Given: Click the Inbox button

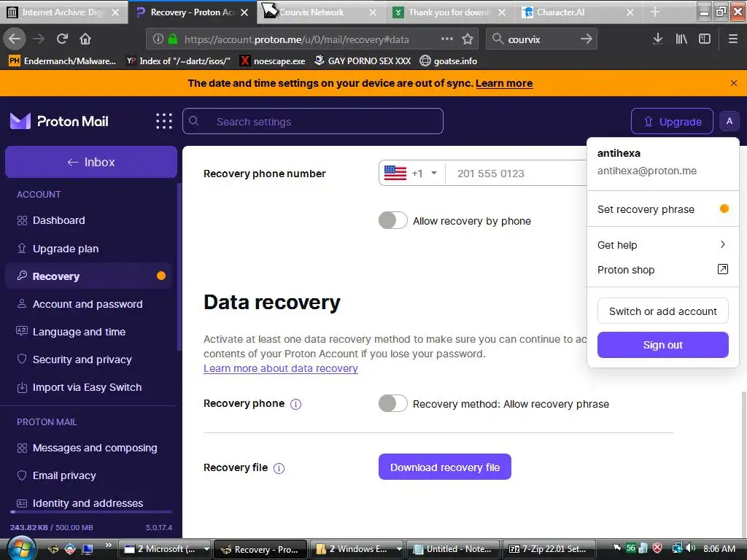Looking at the screenshot, I should tap(91, 162).
